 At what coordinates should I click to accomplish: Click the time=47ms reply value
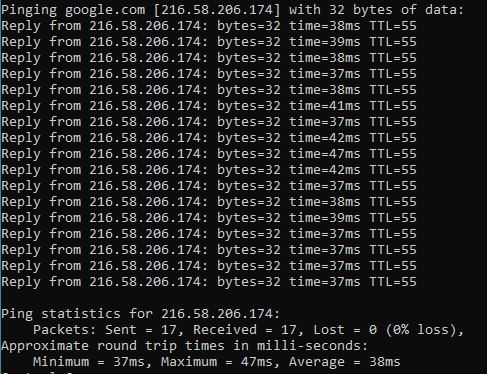[x=325, y=154]
